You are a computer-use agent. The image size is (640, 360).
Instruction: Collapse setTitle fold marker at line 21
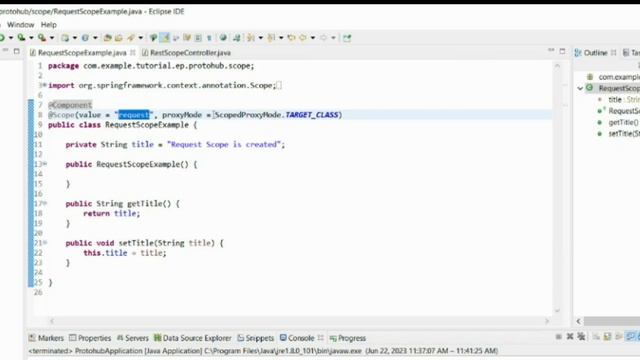(44, 243)
